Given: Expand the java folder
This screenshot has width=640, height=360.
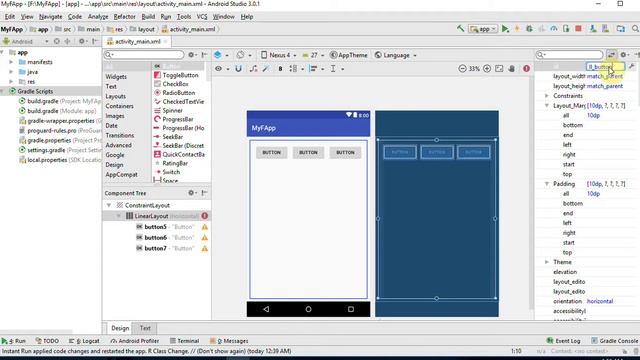Looking at the screenshot, I should (x=11, y=72).
